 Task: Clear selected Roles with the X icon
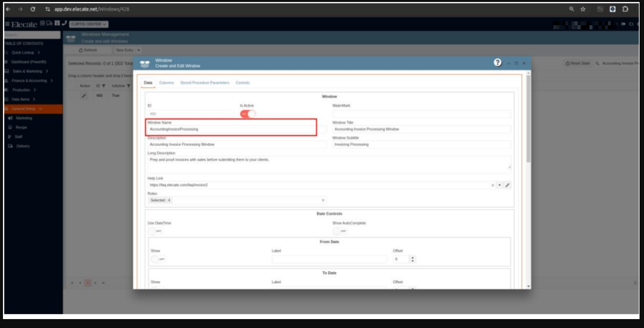(x=323, y=200)
